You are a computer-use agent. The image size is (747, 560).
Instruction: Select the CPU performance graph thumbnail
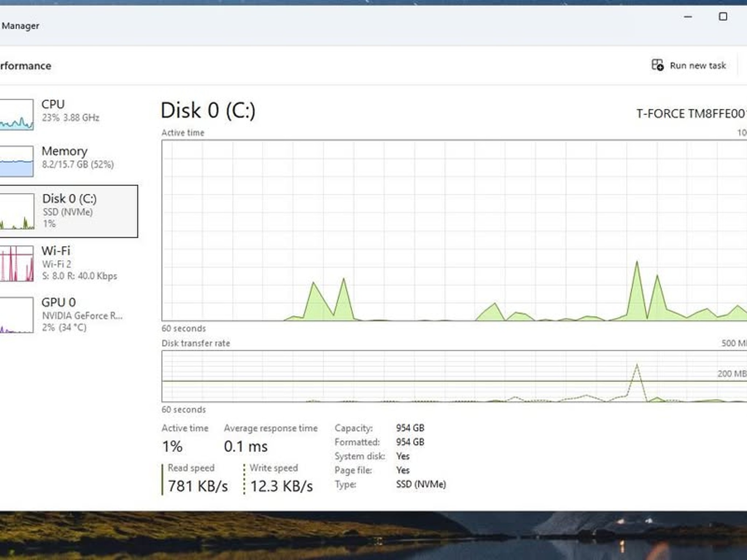16,114
